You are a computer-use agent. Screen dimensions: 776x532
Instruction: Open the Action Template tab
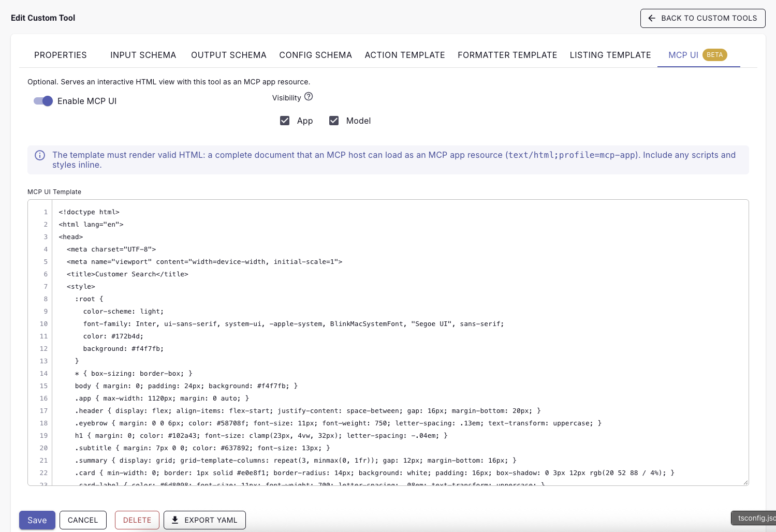click(x=405, y=55)
